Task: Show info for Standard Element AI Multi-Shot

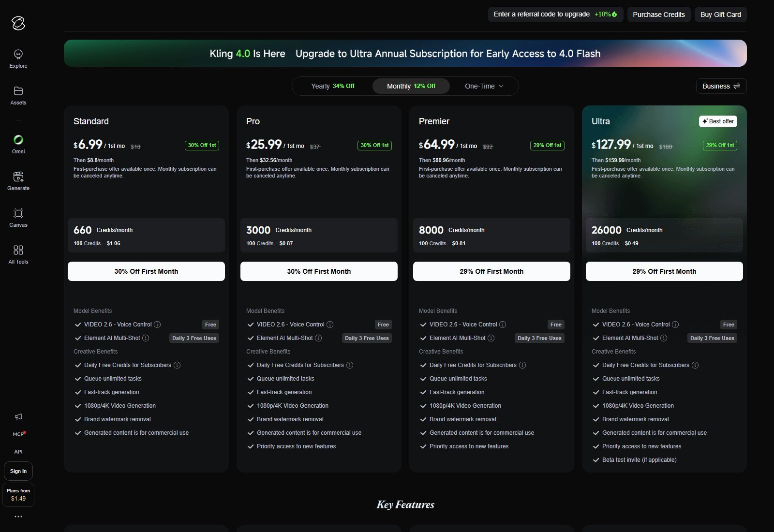Action: click(x=146, y=338)
